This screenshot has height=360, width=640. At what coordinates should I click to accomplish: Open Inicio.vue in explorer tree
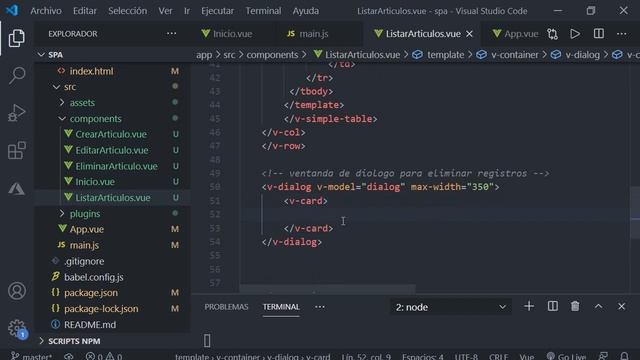112,182
